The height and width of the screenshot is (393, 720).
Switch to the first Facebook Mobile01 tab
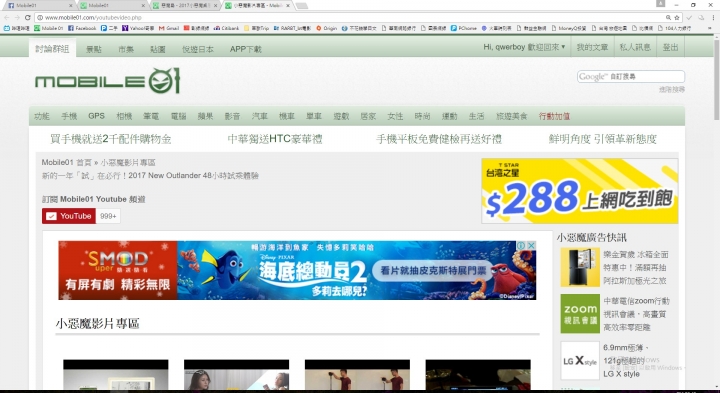tap(38, 6)
